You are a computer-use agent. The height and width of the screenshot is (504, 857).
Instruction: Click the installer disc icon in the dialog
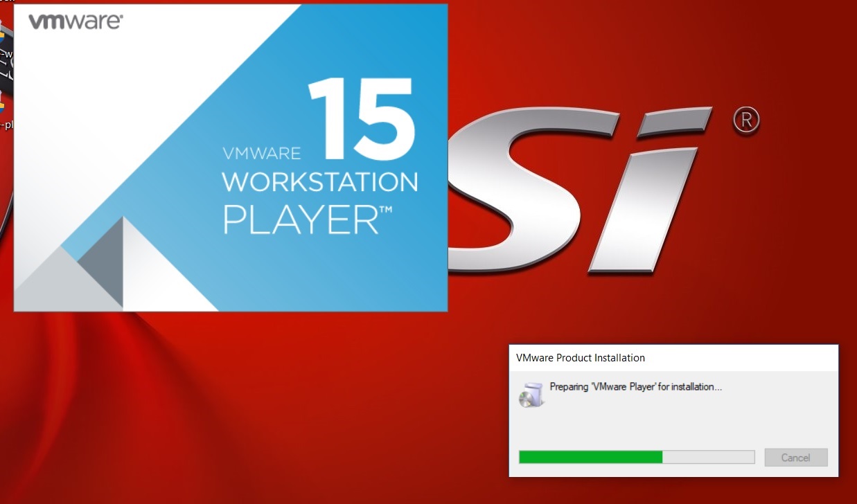[531, 394]
